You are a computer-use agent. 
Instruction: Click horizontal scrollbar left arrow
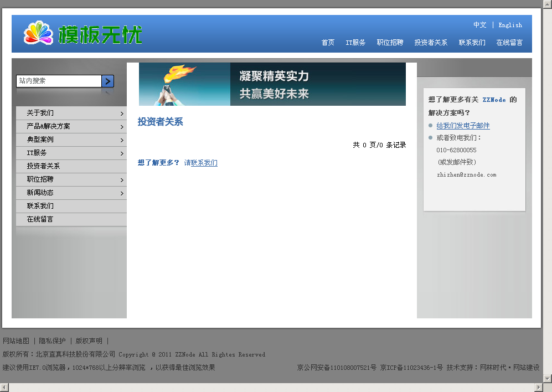click(x=4, y=387)
